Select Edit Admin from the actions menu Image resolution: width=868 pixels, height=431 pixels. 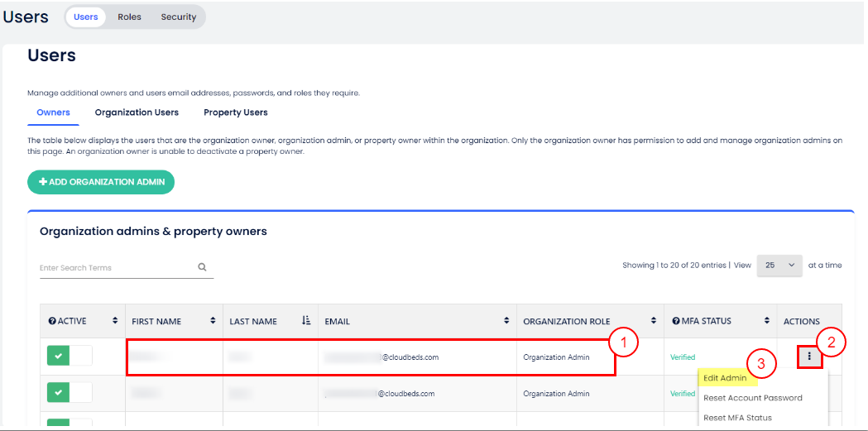point(725,378)
